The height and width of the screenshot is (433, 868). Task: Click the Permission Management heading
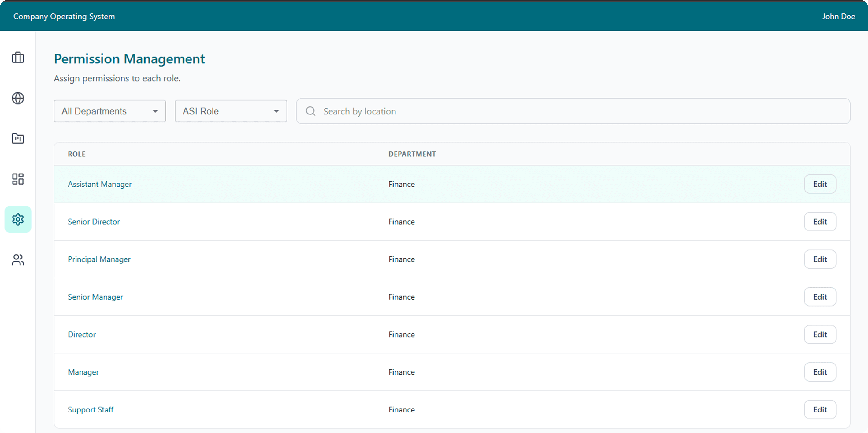[129, 59]
